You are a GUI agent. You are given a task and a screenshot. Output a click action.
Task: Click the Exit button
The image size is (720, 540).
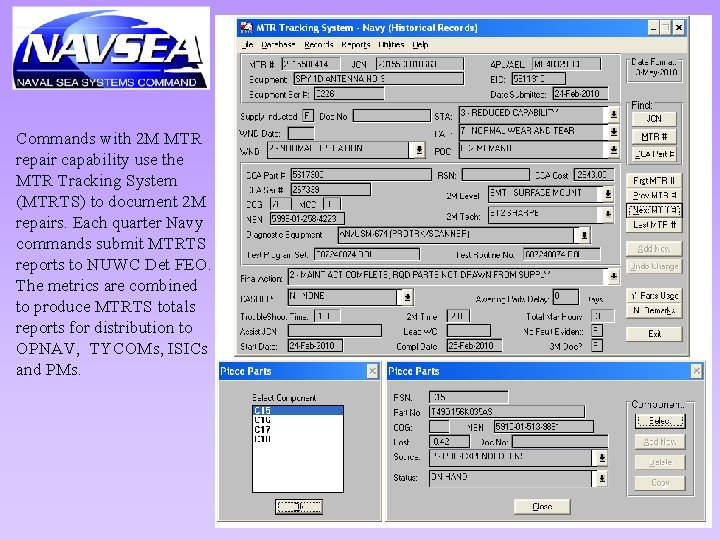654,334
